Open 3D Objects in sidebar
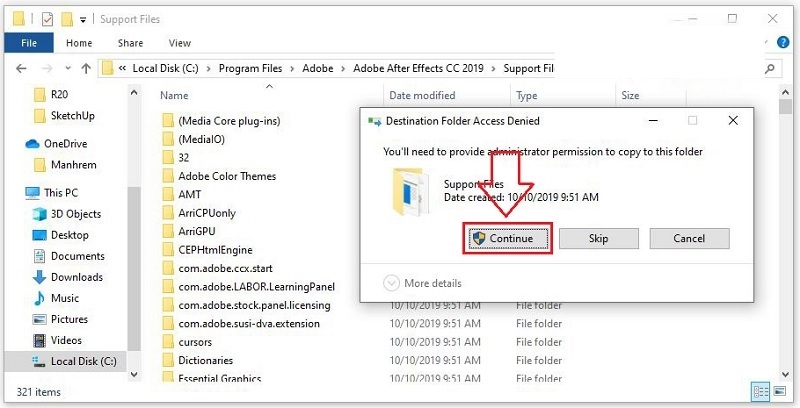Viewport: 800px width, 408px height. [75, 214]
